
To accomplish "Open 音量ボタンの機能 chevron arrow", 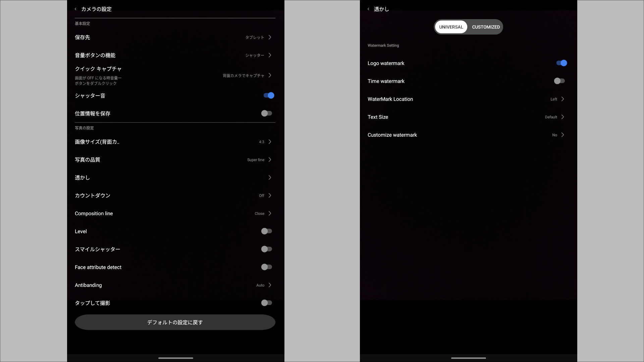I will (x=270, y=55).
